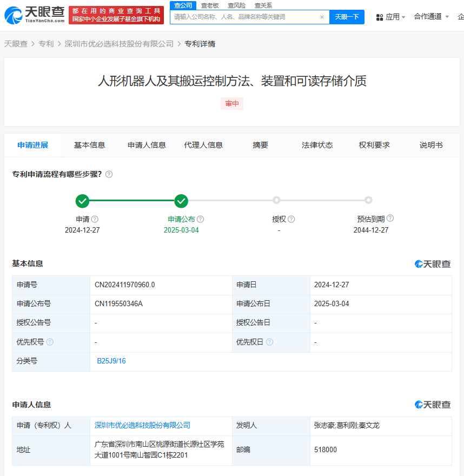Switch to the 法律状态 tab
This screenshot has width=464, height=476.
coord(317,145)
